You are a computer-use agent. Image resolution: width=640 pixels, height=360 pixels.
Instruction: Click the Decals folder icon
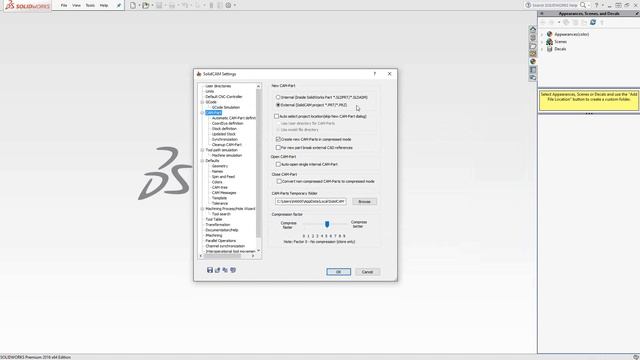pos(549,49)
